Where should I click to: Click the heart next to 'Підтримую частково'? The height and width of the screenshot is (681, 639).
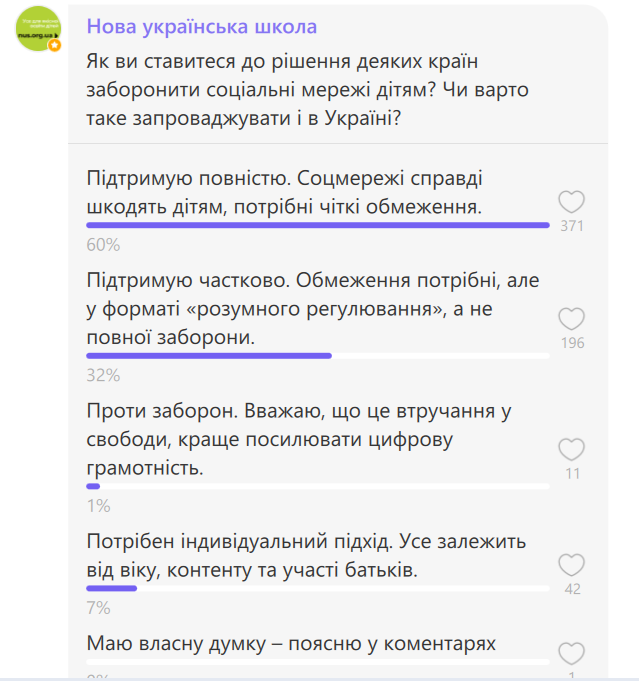571,320
